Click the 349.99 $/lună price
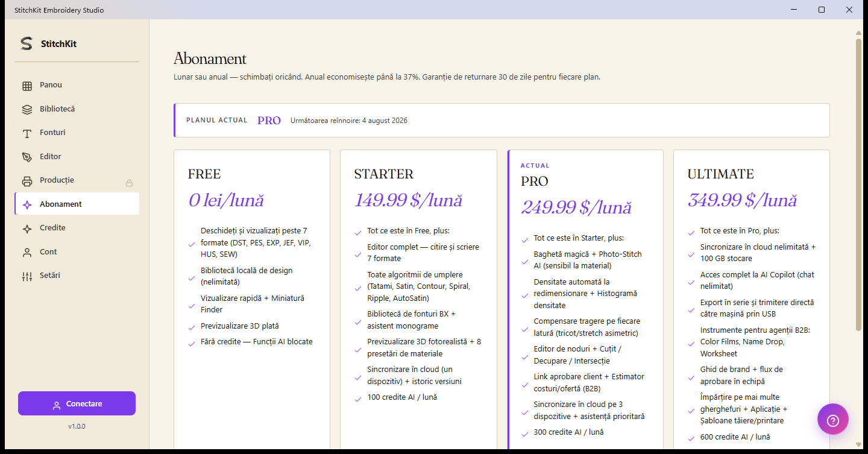Screen dimensions: 868x454 (742, 201)
